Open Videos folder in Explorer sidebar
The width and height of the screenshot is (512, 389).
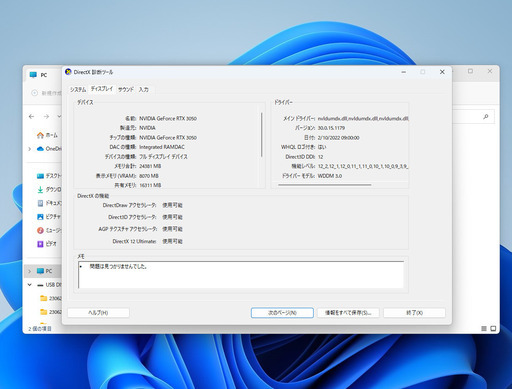[47, 244]
